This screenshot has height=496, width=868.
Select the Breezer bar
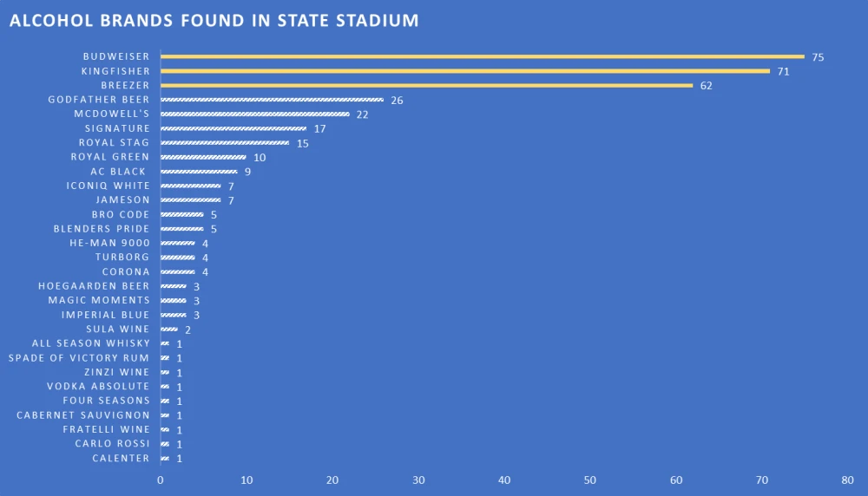tap(427, 85)
